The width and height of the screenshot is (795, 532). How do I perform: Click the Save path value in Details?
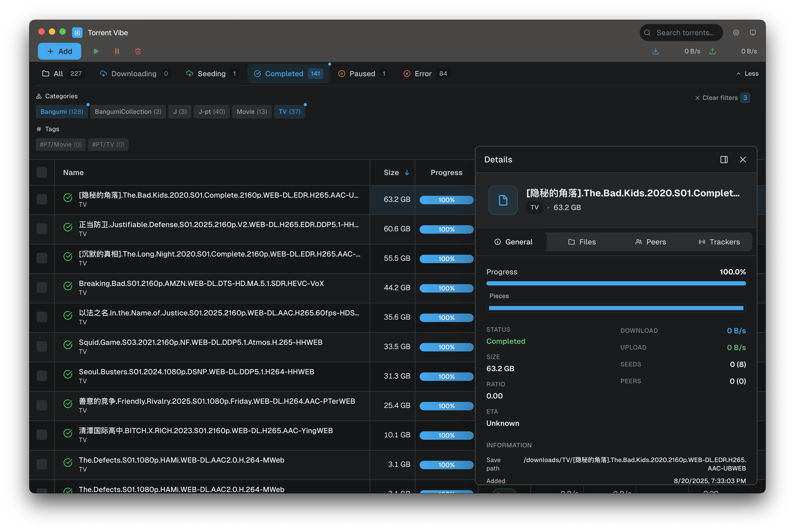(635, 464)
